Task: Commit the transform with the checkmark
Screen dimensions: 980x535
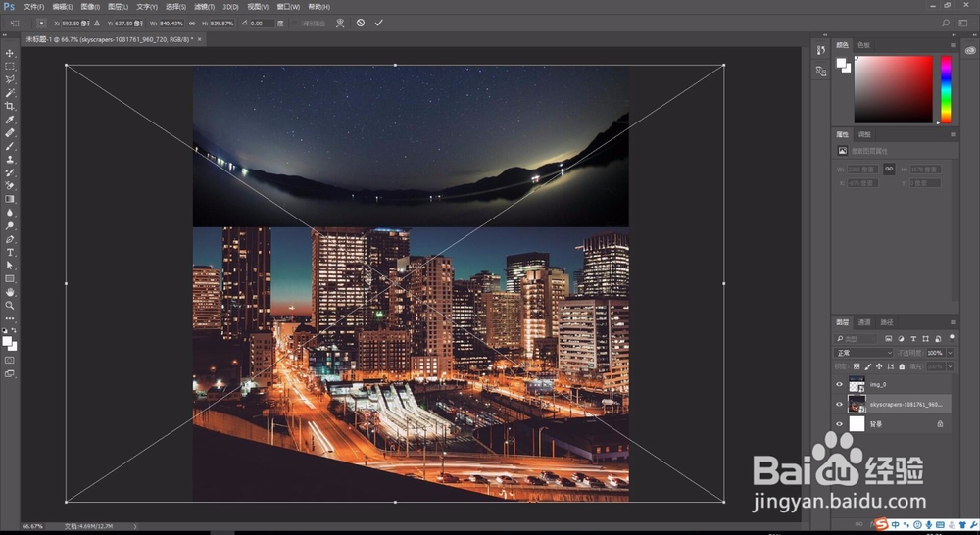Action: click(x=378, y=23)
